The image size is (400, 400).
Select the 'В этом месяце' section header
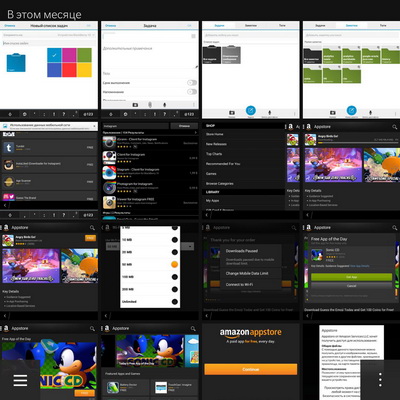[x=44, y=14]
